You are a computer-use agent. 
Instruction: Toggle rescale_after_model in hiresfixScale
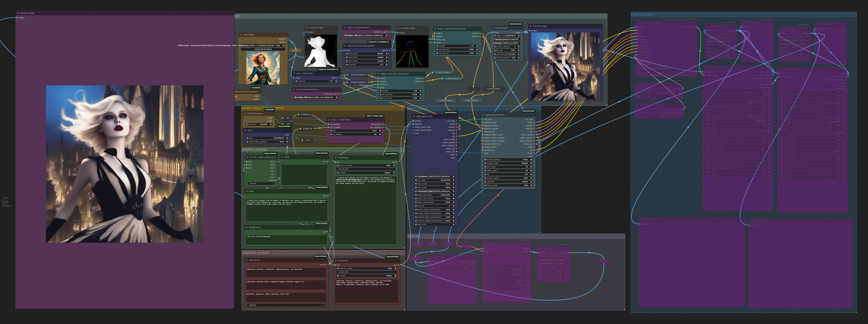tap(506, 266)
